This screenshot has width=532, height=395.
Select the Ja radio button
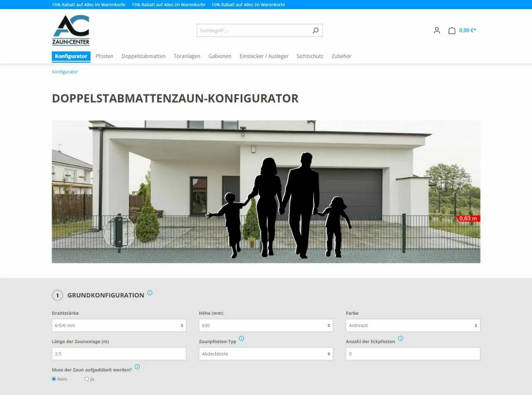click(x=86, y=379)
